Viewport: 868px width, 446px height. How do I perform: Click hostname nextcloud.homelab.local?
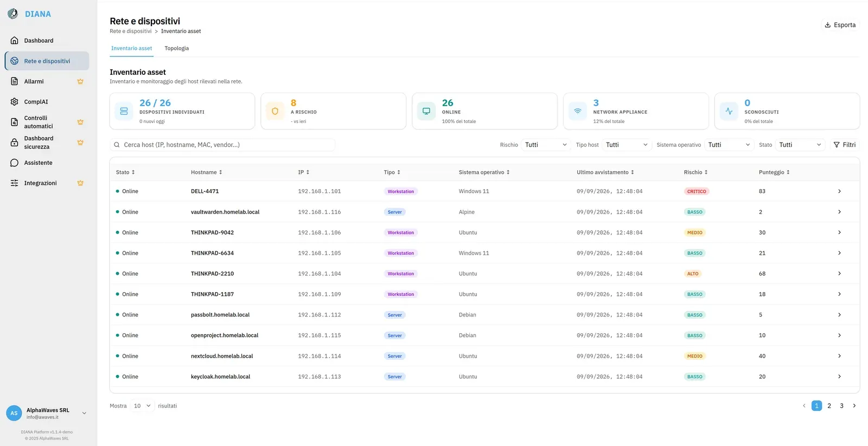click(x=222, y=356)
